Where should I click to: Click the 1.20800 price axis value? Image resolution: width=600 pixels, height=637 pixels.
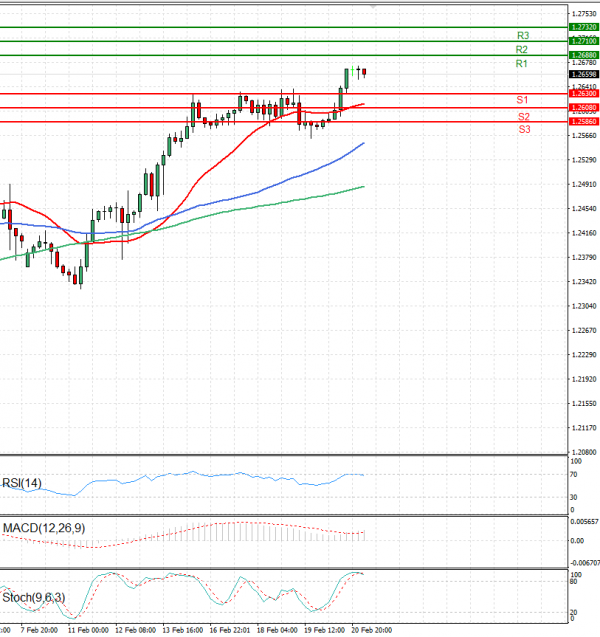point(584,452)
